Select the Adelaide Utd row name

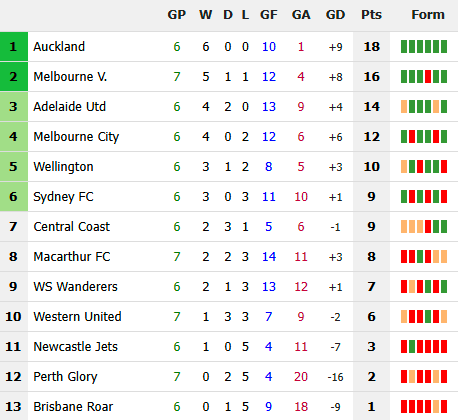(x=69, y=107)
